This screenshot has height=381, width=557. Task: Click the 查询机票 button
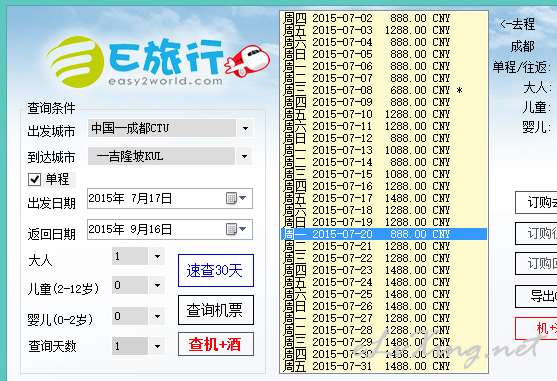coord(216,310)
